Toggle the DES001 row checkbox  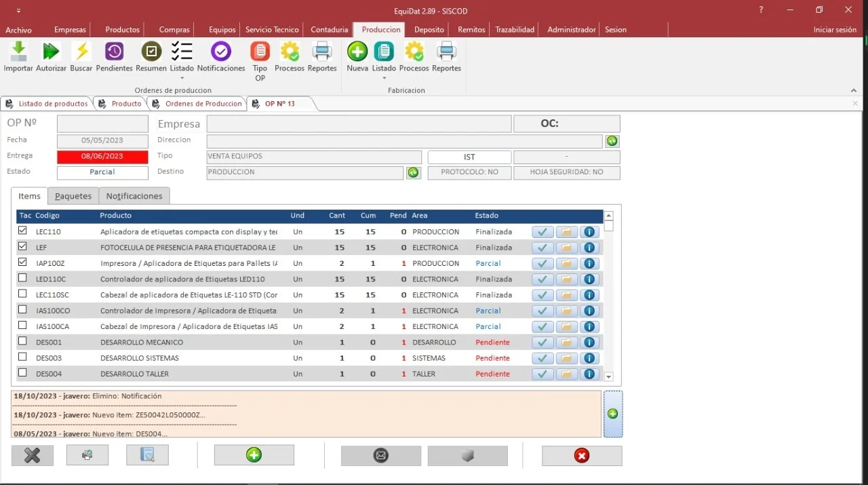[x=22, y=341]
